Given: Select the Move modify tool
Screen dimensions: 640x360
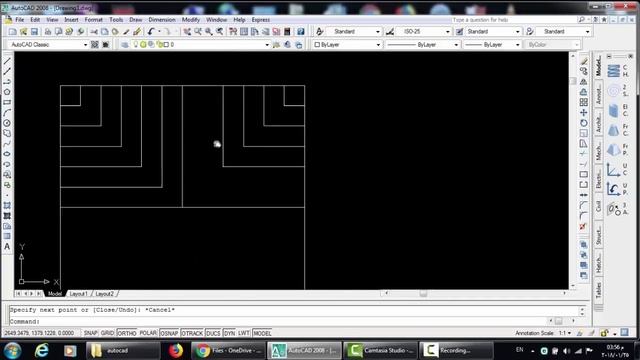Looking at the screenshot, I should (x=584, y=113).
